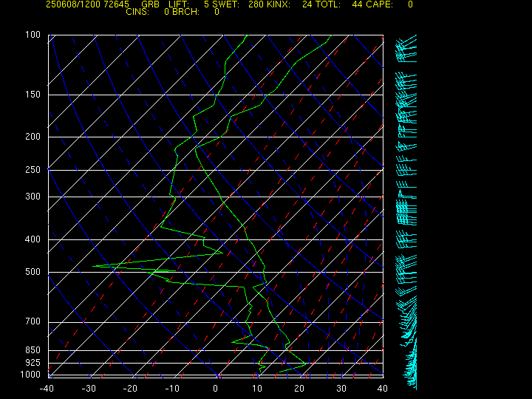The height and width of the screenshot is (399, 532).
Task: Select the KINX: label
Action: [x=279, y=4]
